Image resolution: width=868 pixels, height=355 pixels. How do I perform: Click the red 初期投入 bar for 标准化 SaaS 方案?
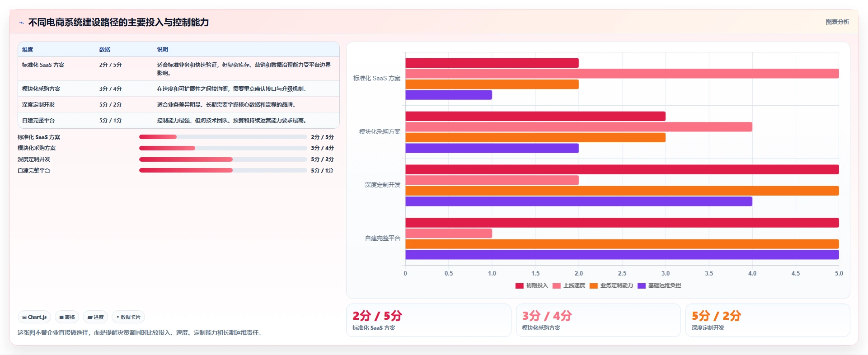click(x=492, y=63)
